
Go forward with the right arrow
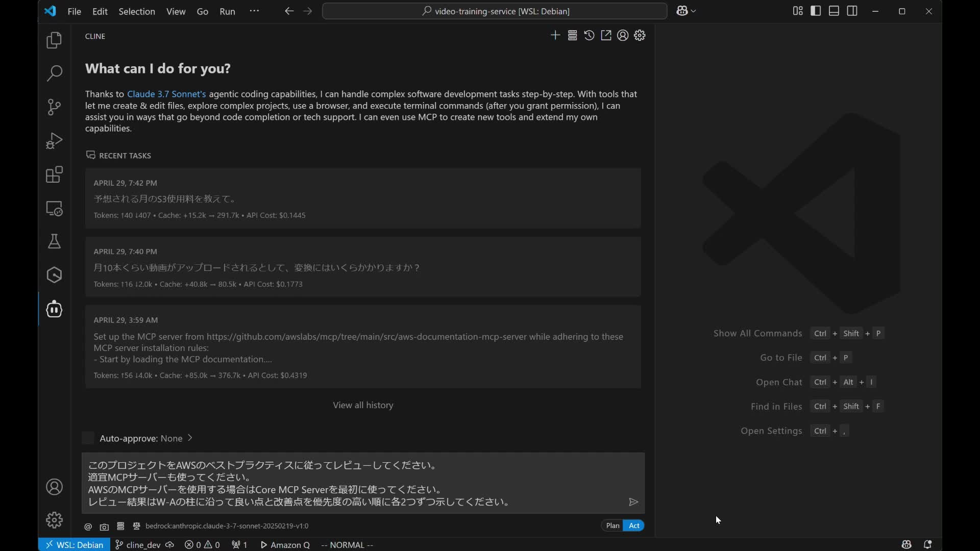(307, 11)
